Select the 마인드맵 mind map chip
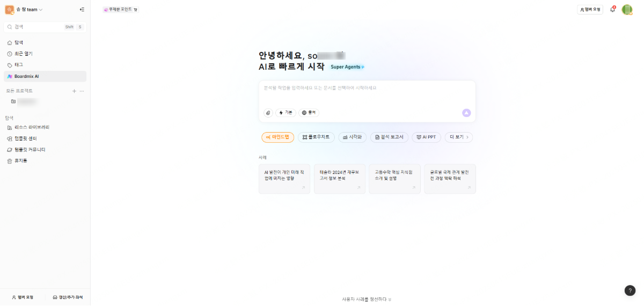This screenshot has height=306, width=644. (277, 137)
